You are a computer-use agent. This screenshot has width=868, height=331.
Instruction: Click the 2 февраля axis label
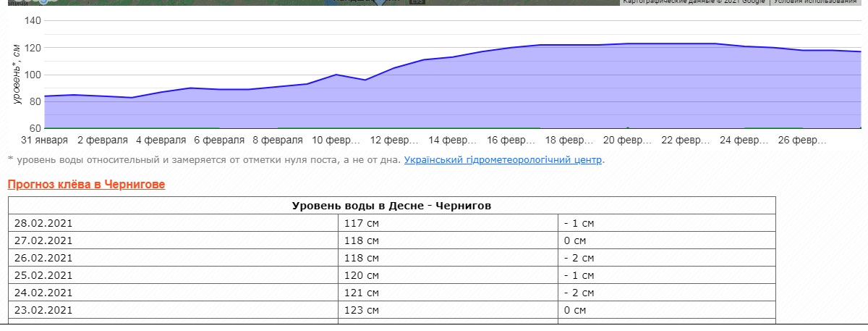(102, 140)
